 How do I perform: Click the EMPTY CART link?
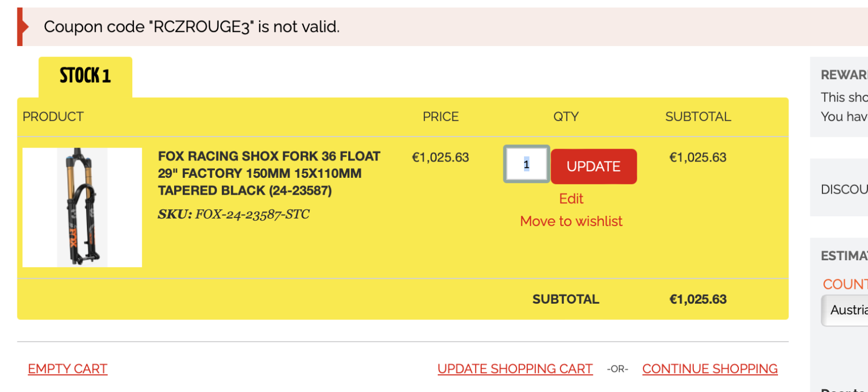68,369
